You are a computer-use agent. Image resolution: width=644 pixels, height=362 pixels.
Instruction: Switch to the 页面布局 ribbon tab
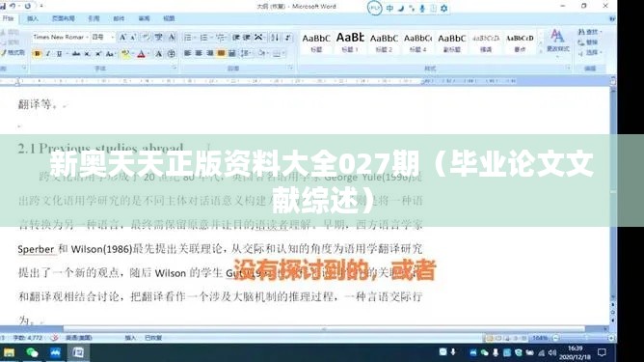tap(64, 18)
